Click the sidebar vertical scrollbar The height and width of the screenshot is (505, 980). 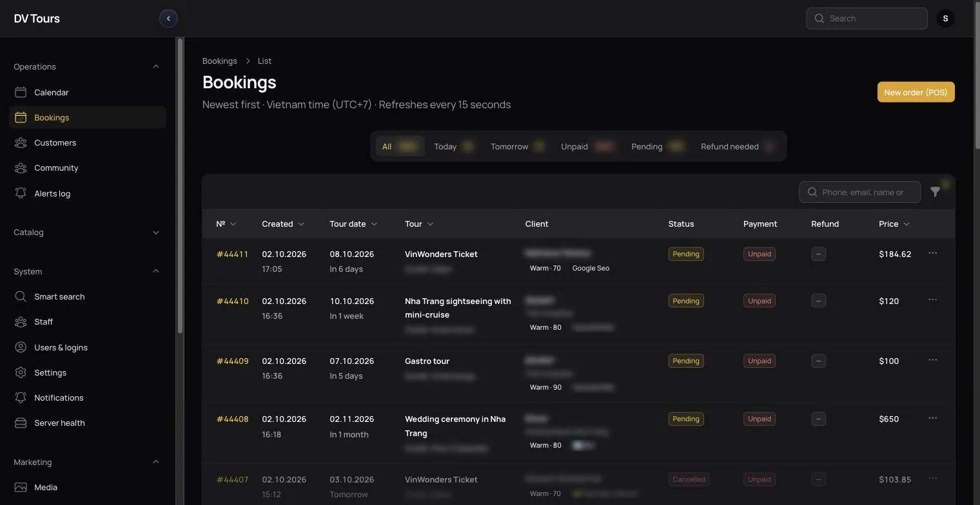click(x=180, y=186)
